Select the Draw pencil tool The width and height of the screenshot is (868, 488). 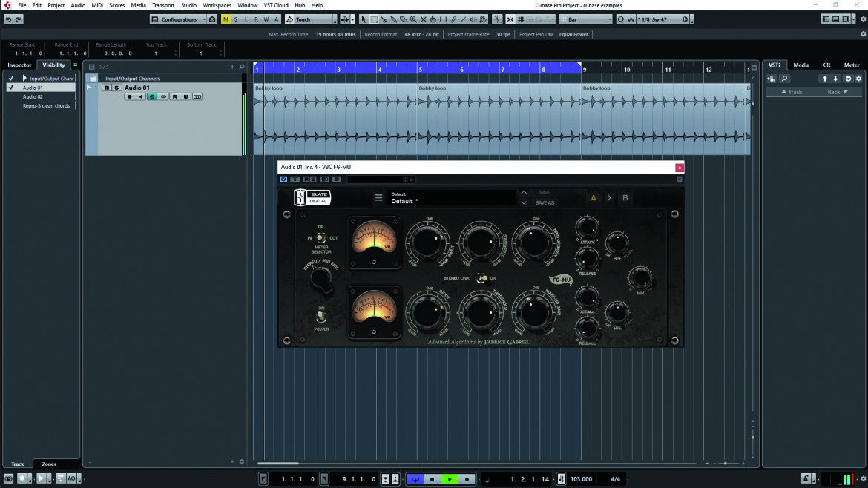(453, 19)
